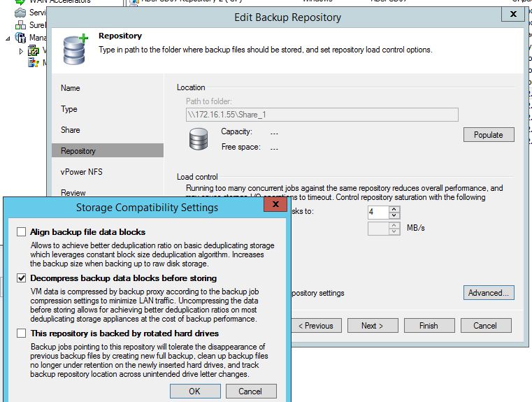
Task: Click the Populate button
Action: [x=488, y=134]
